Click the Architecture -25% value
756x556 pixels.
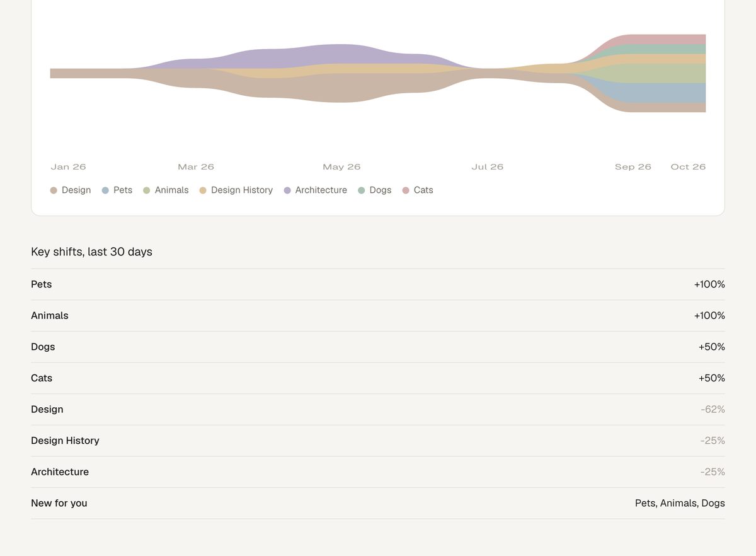coord(713,472)
